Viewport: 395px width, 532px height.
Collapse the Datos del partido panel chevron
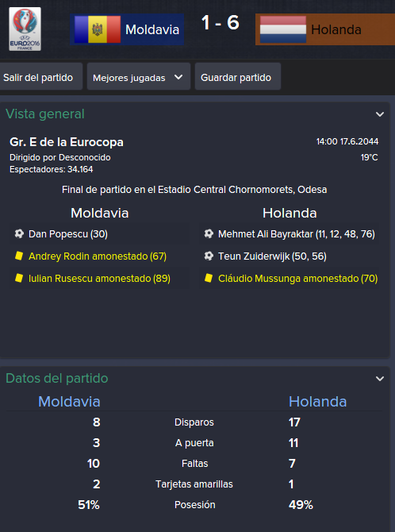(380, 379)
